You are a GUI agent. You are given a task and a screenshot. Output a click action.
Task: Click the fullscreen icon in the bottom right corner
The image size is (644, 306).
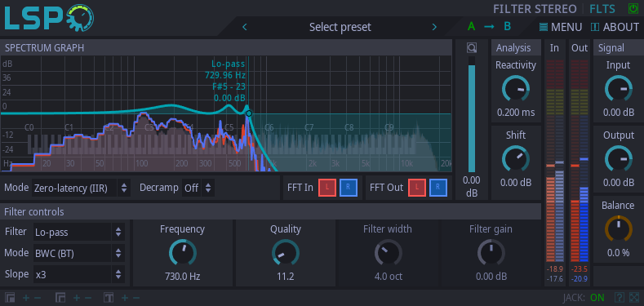[x=634, y=297]
